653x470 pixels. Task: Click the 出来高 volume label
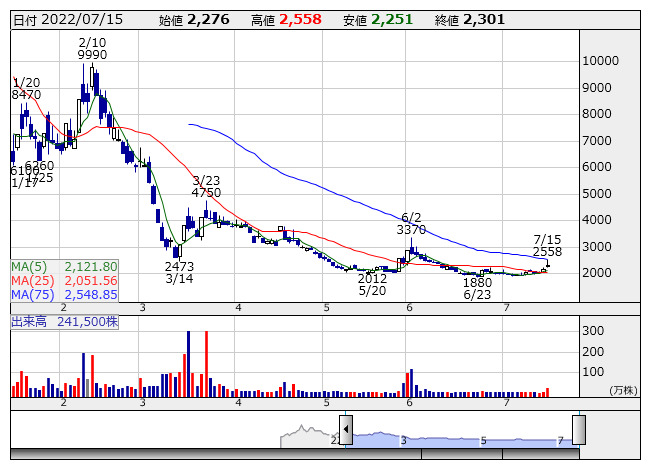click(x=65, y=322)
